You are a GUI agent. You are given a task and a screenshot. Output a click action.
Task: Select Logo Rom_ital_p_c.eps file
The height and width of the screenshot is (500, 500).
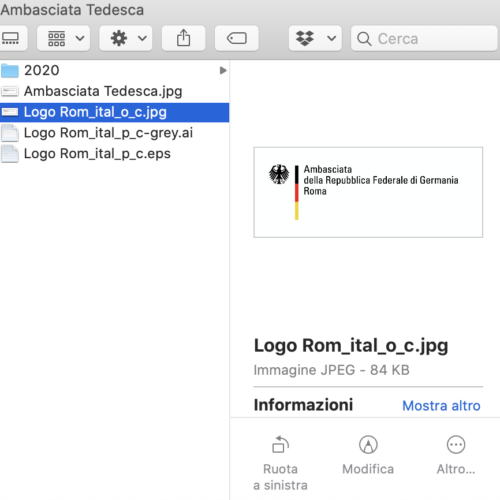pyautogui.click(x=114, y=154)
